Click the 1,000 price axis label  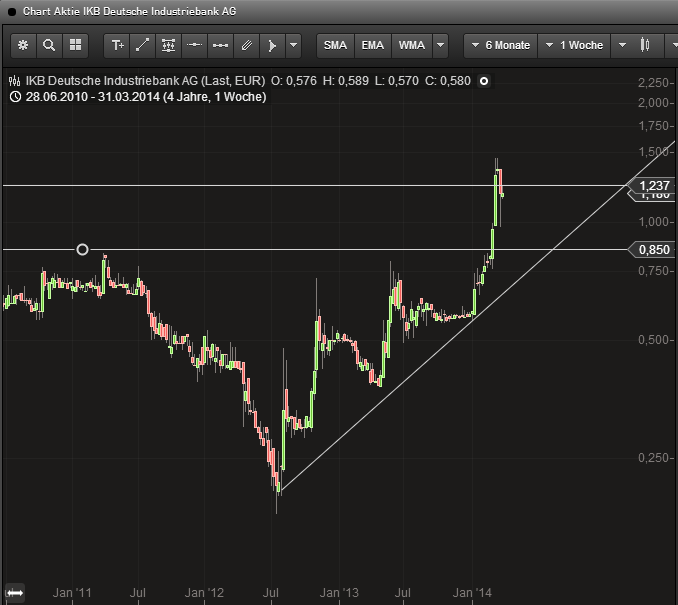point(654,222)
